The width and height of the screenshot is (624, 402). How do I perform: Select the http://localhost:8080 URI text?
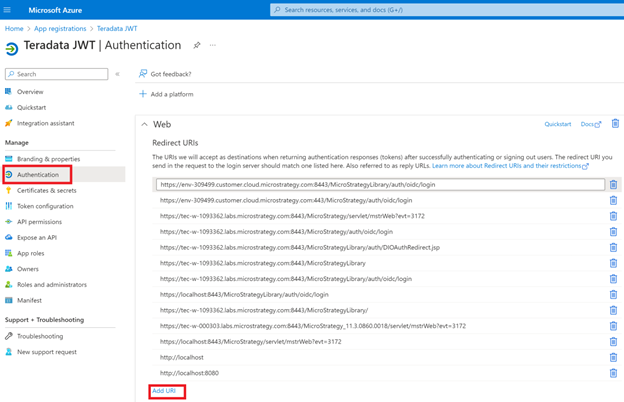(189, 373)
